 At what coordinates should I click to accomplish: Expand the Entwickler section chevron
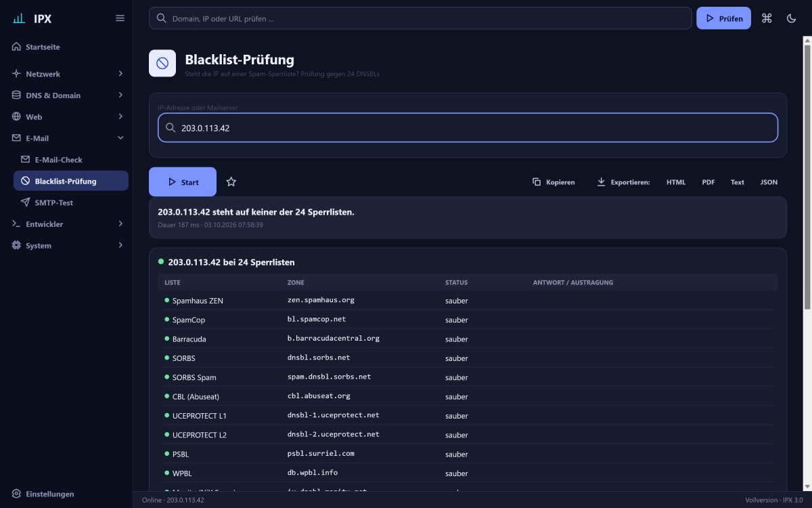(x=120, y=224)
